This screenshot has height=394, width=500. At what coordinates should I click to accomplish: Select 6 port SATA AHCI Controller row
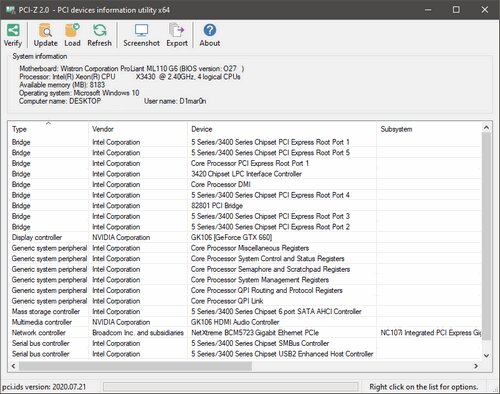point(245,312)
